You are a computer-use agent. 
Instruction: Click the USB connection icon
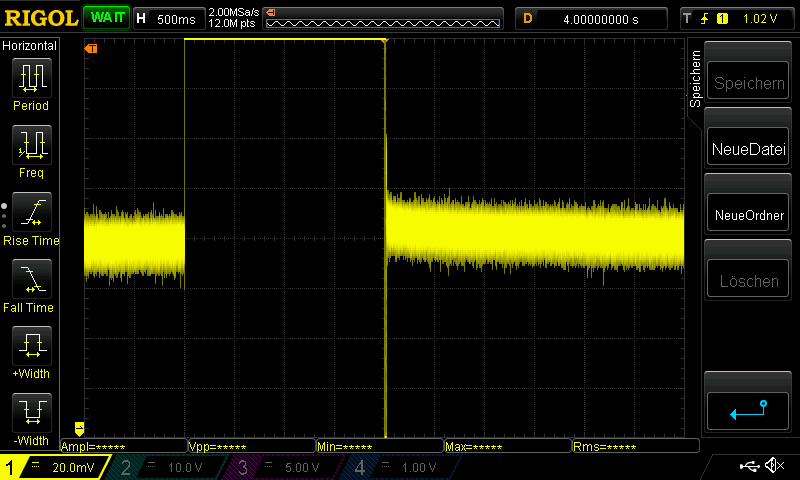coord(748,466)
